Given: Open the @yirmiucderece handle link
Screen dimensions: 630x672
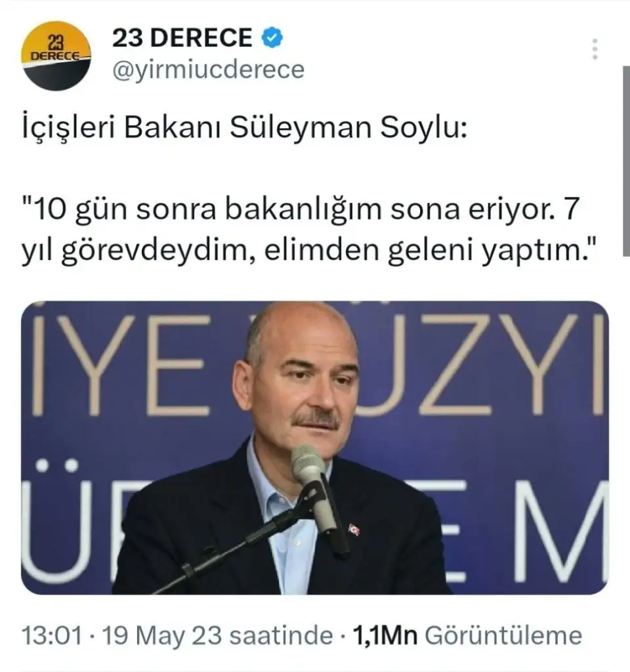Looking at the screenshot, I should [x=208, y=70].
